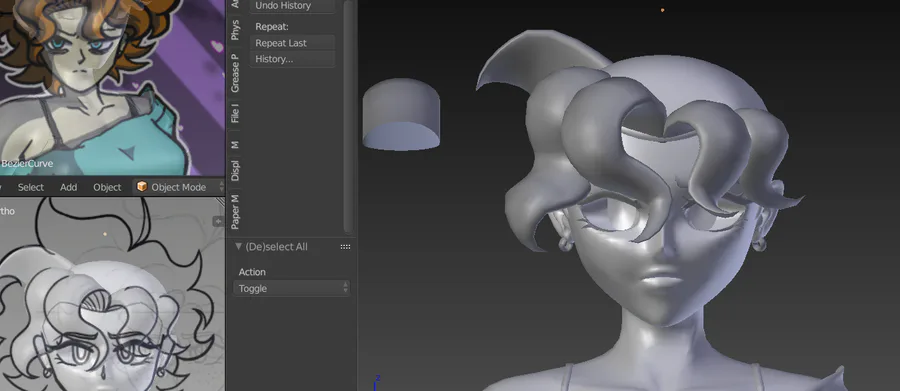Click the grip dots on the (De)select All panel
This screenshot has width=900, height=391.
[x=345, y=247]
